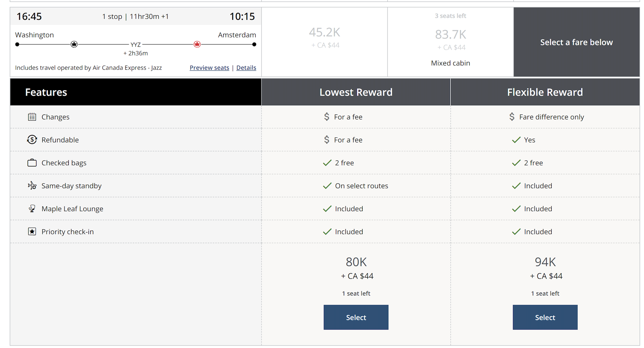The width and height of the screenshot is (644, 348).
Task: Open the flight Details link
Action: [x=246, y=68]
